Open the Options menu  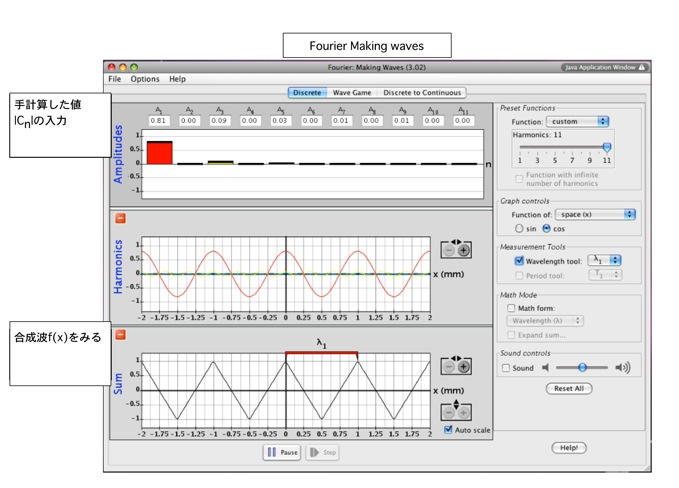pos(145,79)
